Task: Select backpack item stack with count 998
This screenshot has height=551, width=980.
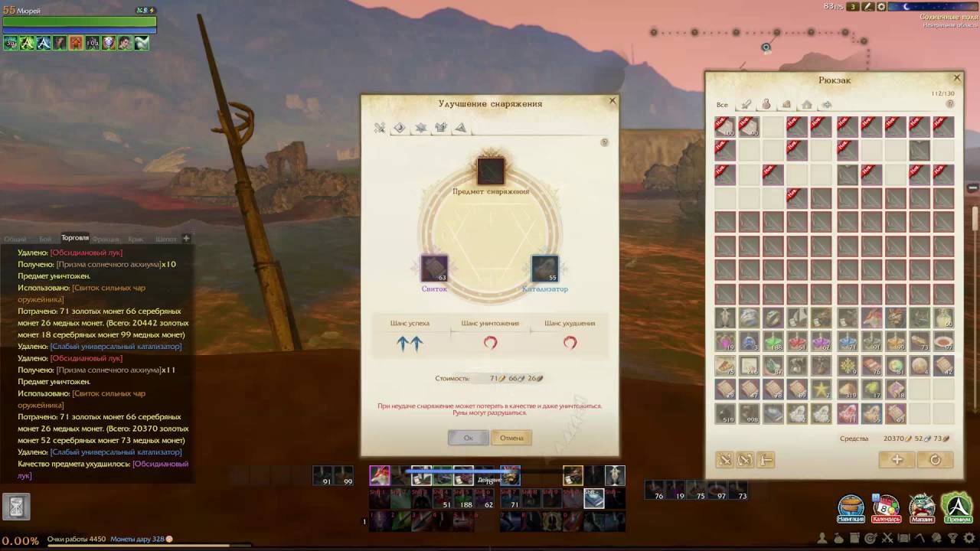Action: (750, 413)
